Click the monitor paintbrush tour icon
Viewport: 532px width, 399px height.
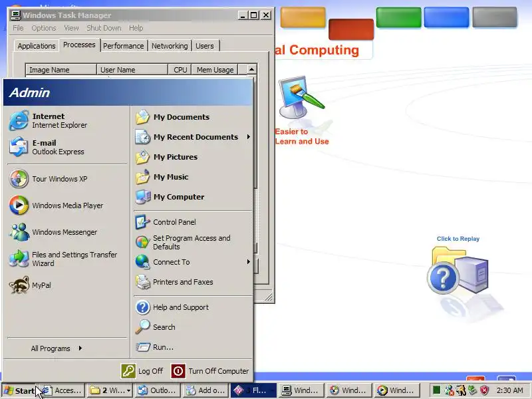coord(301,98)
